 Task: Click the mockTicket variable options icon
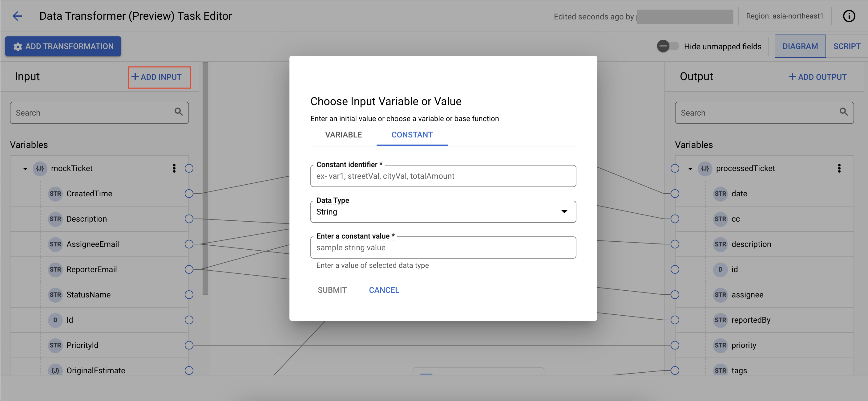[174, 168]
